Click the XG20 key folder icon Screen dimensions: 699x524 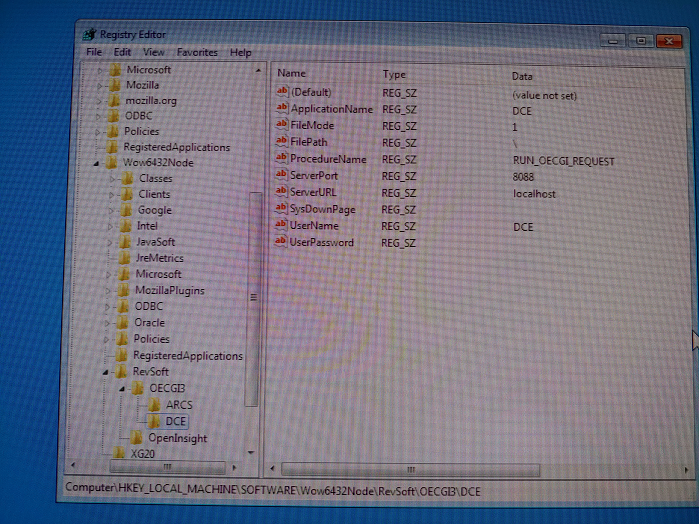tap(119, 453)
